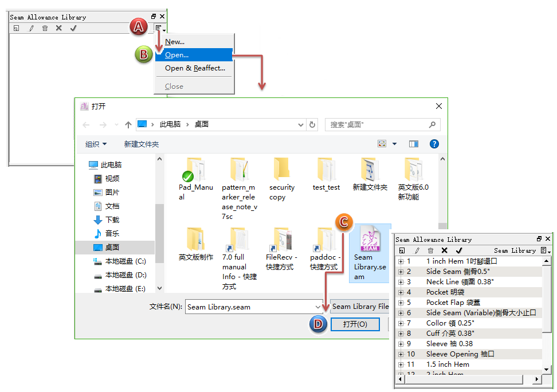Expand tree item 4 Pocket
The width and height of the screenshot is (557, 392).
[401, 292]
